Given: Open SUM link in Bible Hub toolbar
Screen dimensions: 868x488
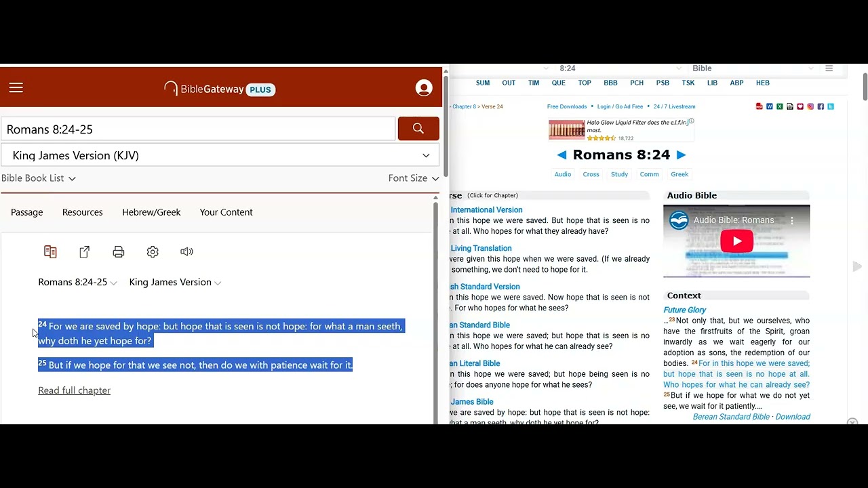Looking at the screenshot, I should pyautogui.click(x=483, y=83).
